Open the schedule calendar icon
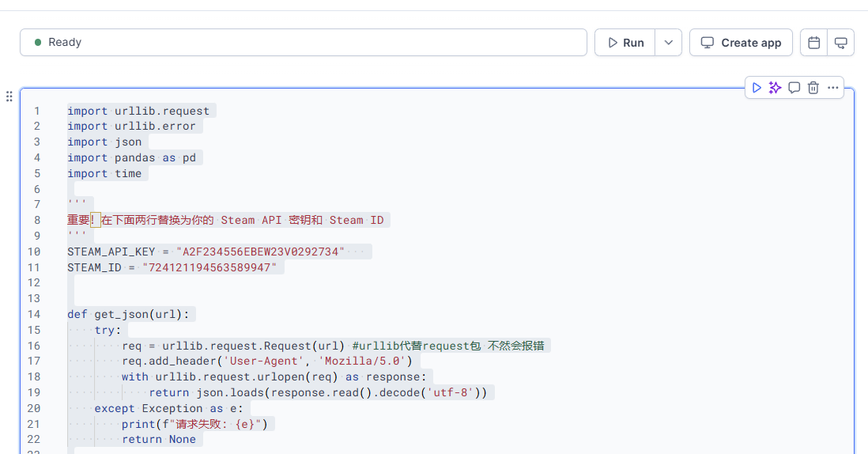The height and width of the screenshot is (454, 868). 814,43
